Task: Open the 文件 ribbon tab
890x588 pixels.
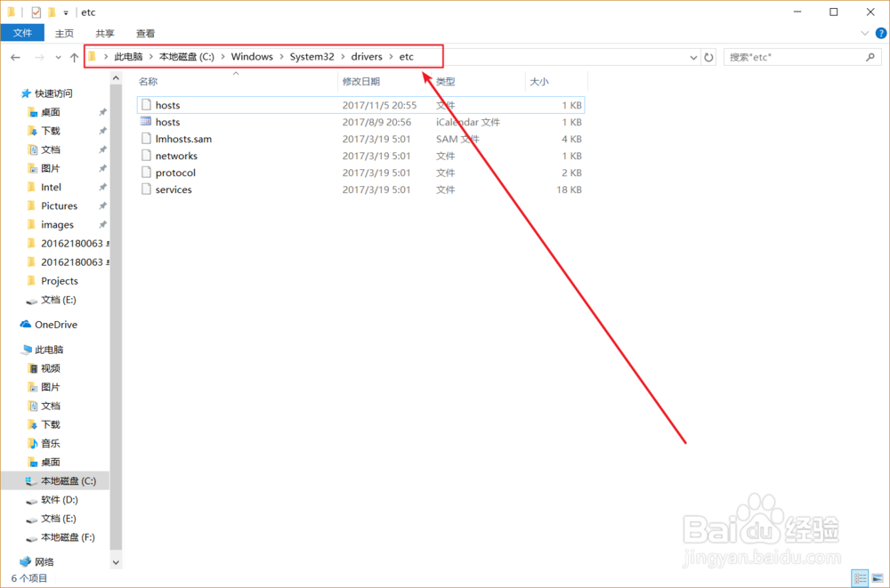Action: 23,33
